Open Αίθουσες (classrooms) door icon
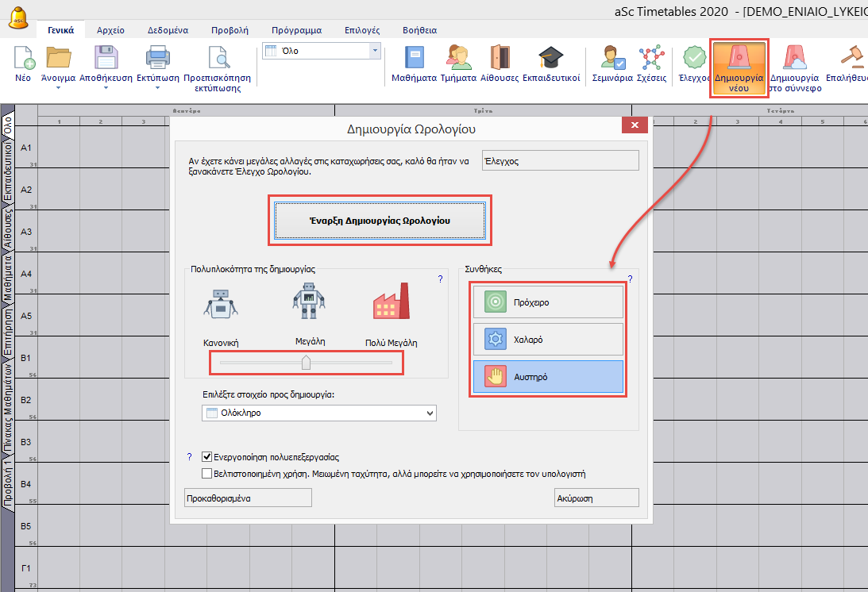 [x=500, y=59]
